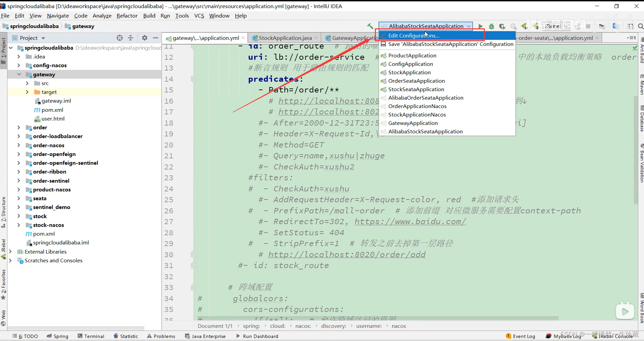Screen dimensions: 644x341
Task: Click the collapse-all icon in Project panel
Action: 130,38
